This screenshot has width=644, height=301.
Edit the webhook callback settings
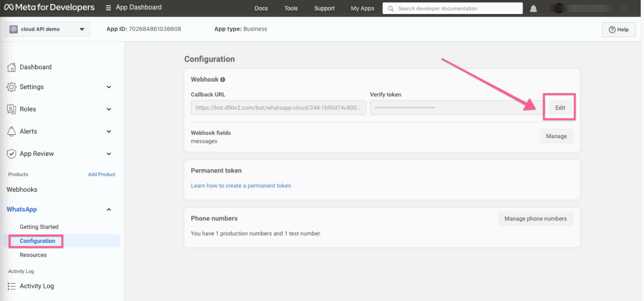(x=560, y=108)
